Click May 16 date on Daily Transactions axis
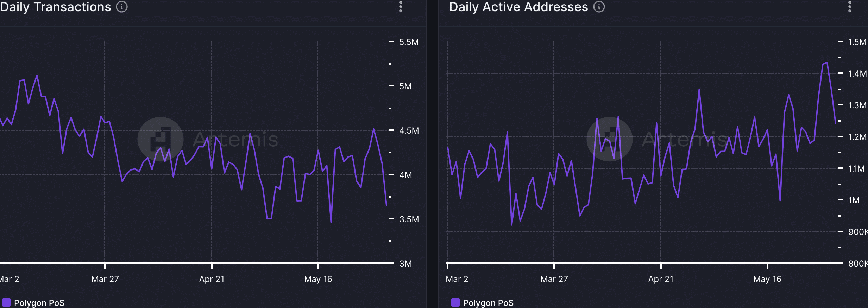The height and width of the screenshot is (308, 868). [318, 279]
